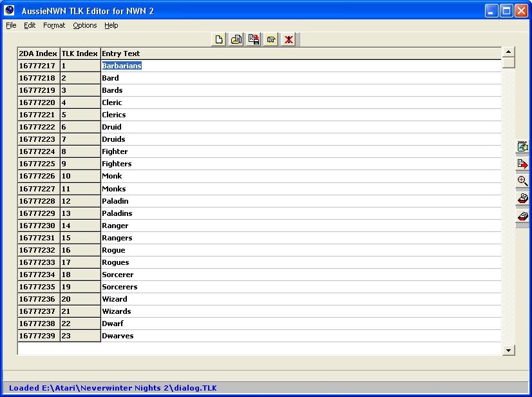
Task: Click the red X toolbar icon
Action: pyautogui.click(x=289, y=40)
